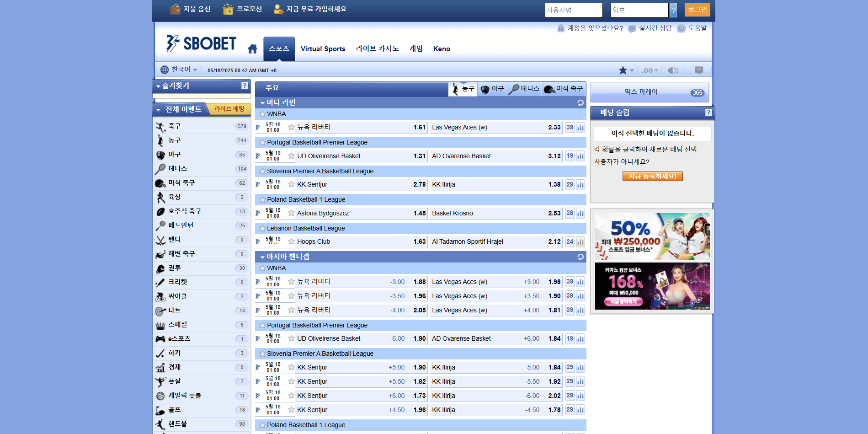Select 야구 baseball in left sports list
Viewport: 868px width, 434px height.
tap(202, 155)
